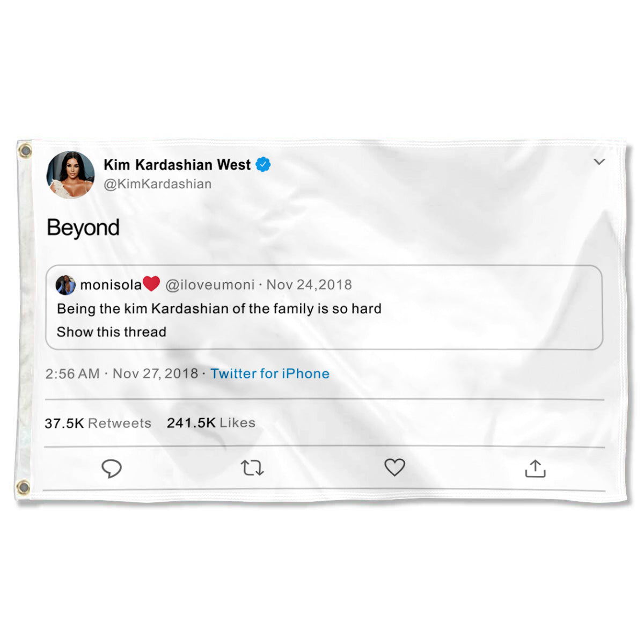View the 37.5K Retweets list
Image resolution: width=644 pixels, height=644 pixels.
98,423
